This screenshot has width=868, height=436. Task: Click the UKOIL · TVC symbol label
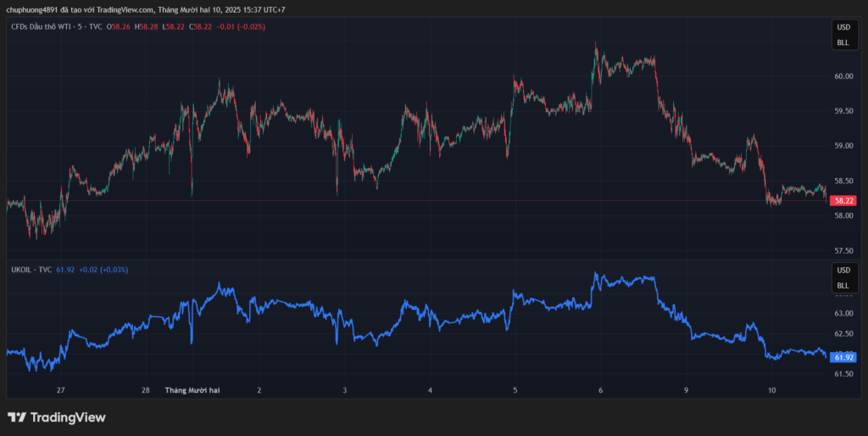[x=31, y=270]
